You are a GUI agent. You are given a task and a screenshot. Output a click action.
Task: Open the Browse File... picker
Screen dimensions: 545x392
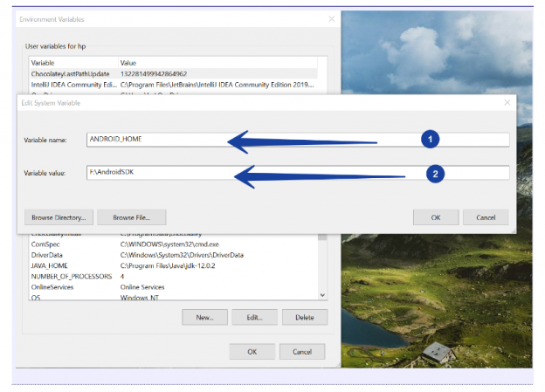point(131,217)
